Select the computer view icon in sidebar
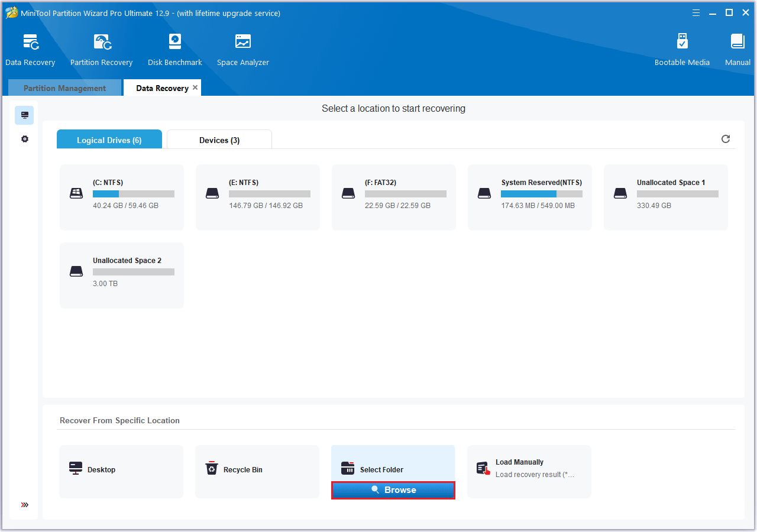Viewport: 757px width, 532px height. tap(25, 115)
